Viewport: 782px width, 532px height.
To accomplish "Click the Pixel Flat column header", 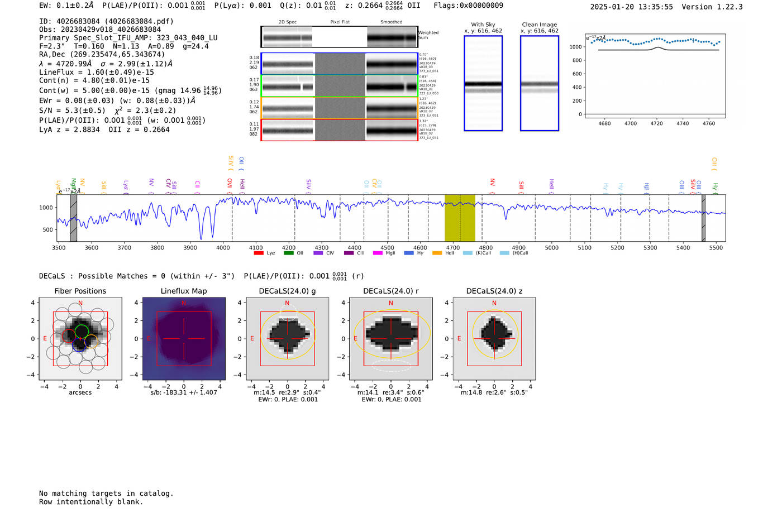I will (x=340, y=22).
